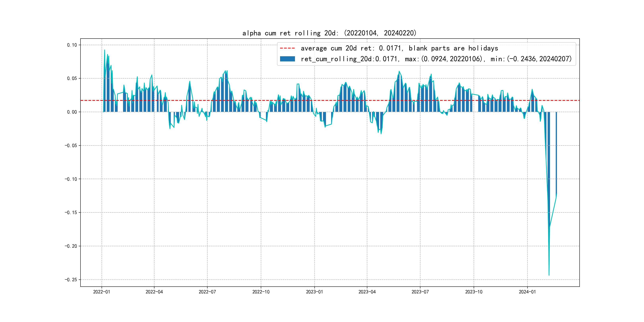
Task: Click the red dashed legend line sample
Action: [287, 48]
